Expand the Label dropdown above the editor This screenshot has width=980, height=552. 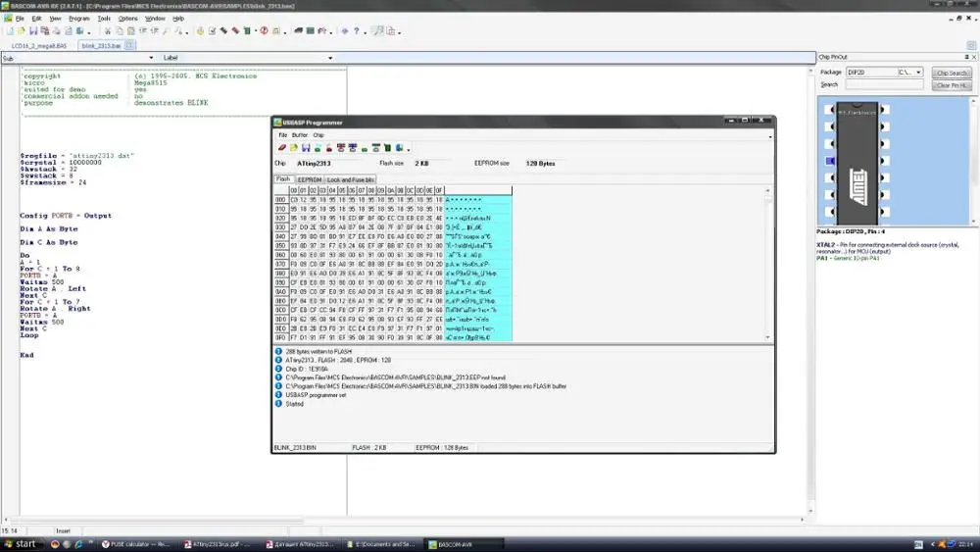click(330, 58)
